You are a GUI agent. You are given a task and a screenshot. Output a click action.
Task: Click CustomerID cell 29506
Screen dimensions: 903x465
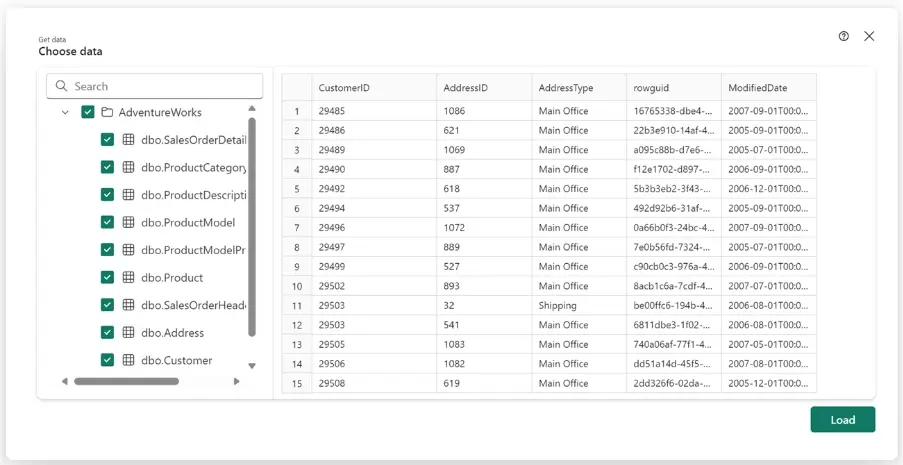(374, 364)
